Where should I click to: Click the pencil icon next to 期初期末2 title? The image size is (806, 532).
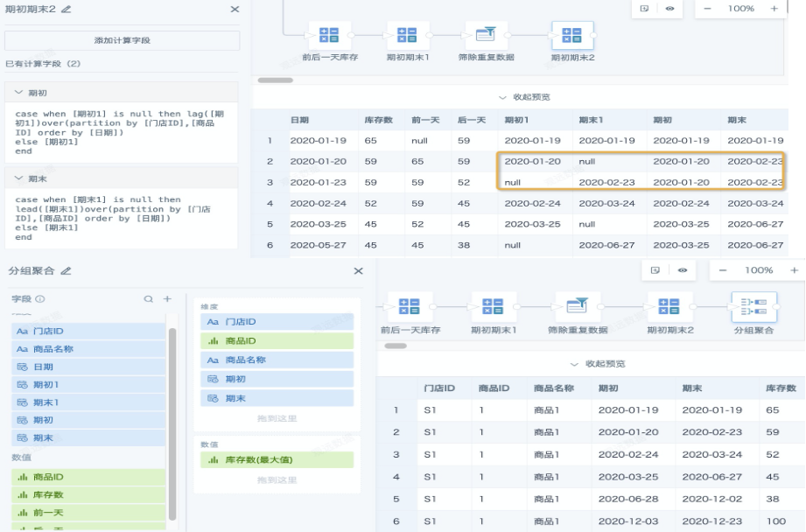coord(67,9)
